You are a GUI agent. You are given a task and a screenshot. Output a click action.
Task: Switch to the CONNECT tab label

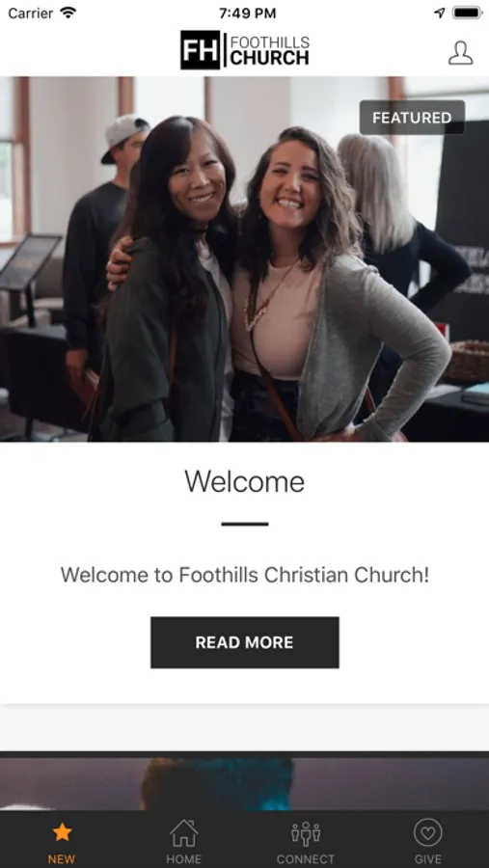306,859
